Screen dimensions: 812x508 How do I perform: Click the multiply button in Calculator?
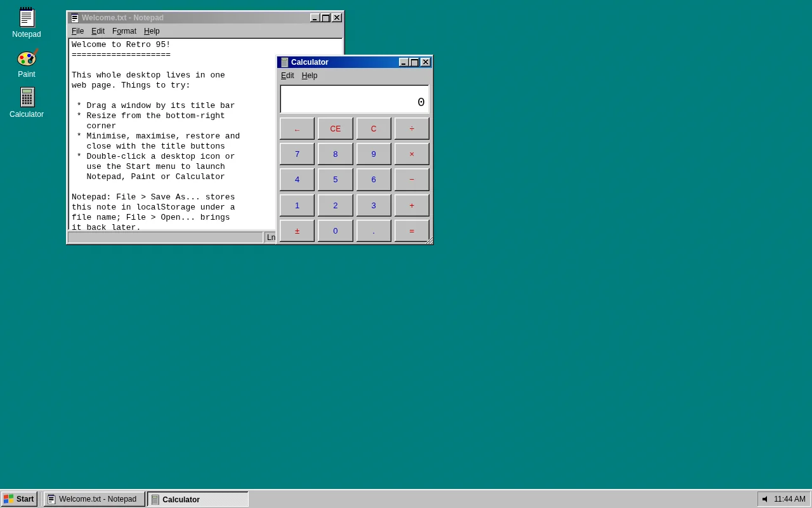412,154
